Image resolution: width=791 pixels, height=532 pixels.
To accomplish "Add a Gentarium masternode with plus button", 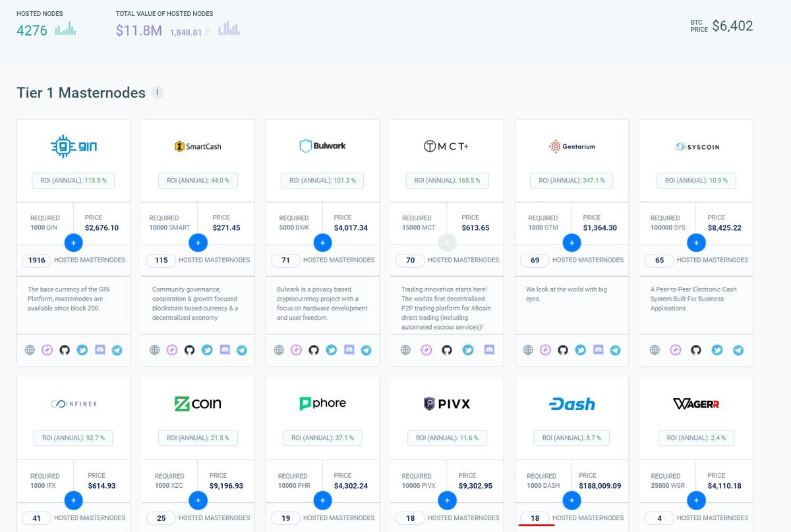I will [x=571, y=243].
